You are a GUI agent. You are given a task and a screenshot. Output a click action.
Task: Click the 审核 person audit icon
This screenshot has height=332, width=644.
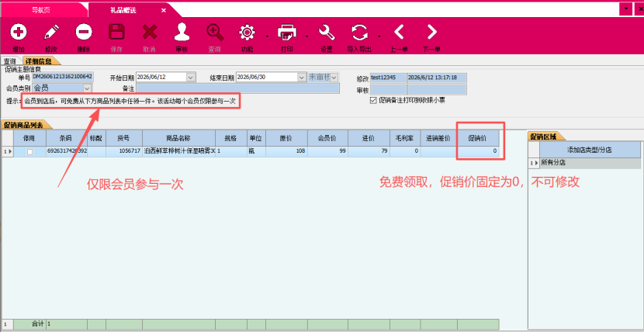point(182,32)
